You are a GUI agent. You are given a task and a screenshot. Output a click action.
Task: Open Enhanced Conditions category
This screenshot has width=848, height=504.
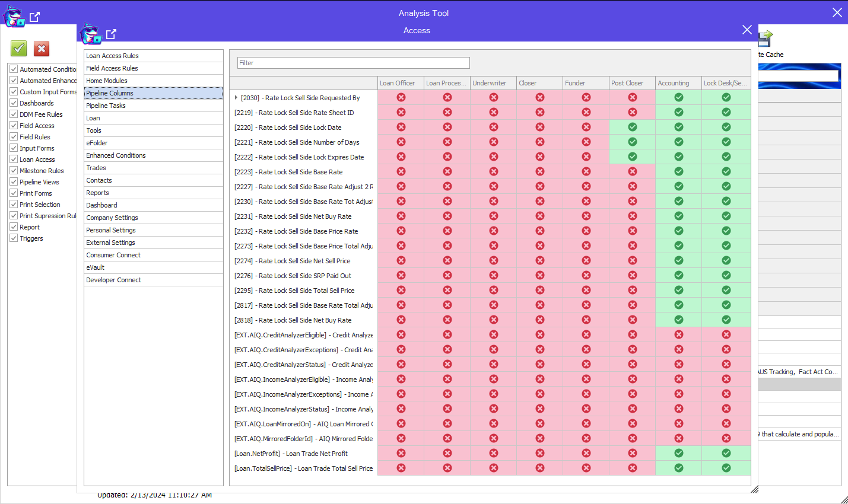pos(116,155)
